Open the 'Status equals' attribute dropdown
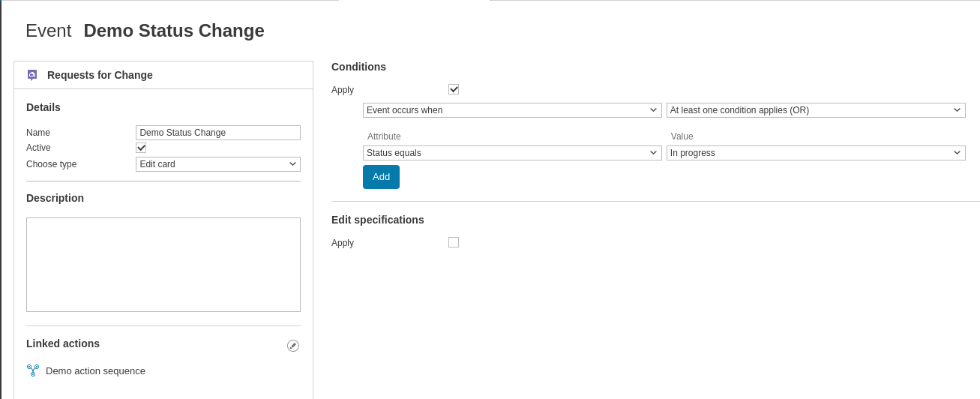 click(x=512, y=153)
